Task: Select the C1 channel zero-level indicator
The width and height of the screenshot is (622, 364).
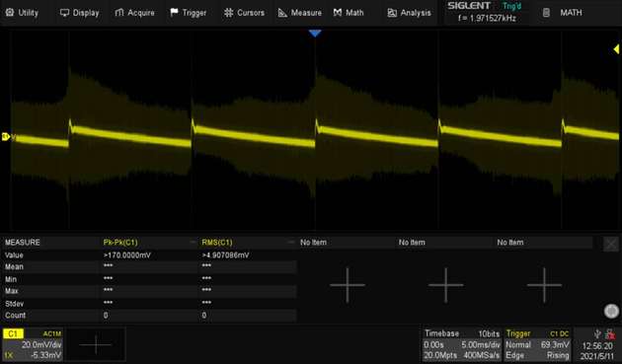Action: tap(6, 137)
